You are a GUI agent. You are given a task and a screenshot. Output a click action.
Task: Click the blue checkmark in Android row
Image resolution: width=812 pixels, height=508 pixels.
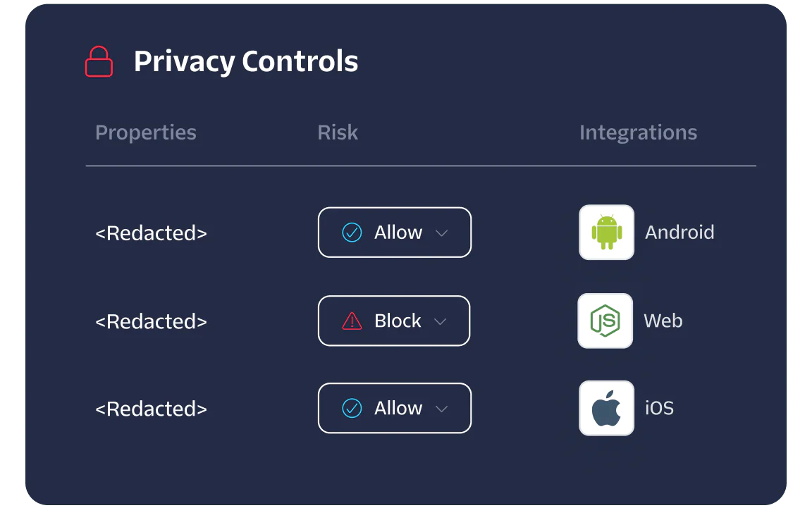(352, 233)
